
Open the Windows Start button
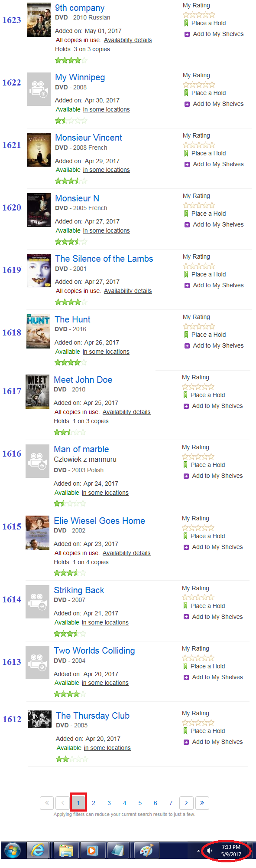(x=13, y=850)
